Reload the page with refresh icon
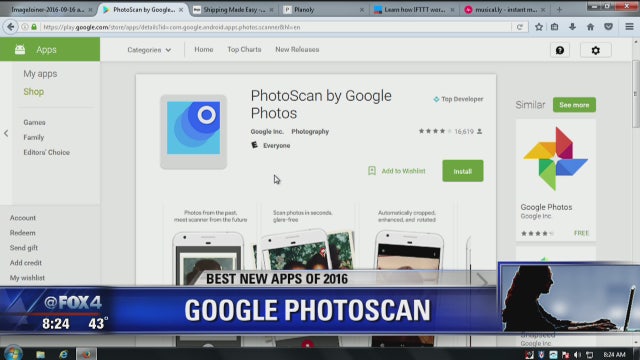640x360 pixels. (x=520, y=27)
